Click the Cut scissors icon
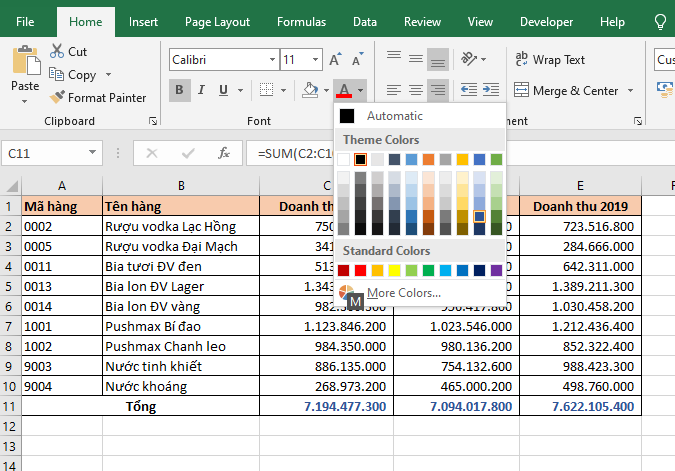This screenshot has width=675, height=471. click(56, 52)
